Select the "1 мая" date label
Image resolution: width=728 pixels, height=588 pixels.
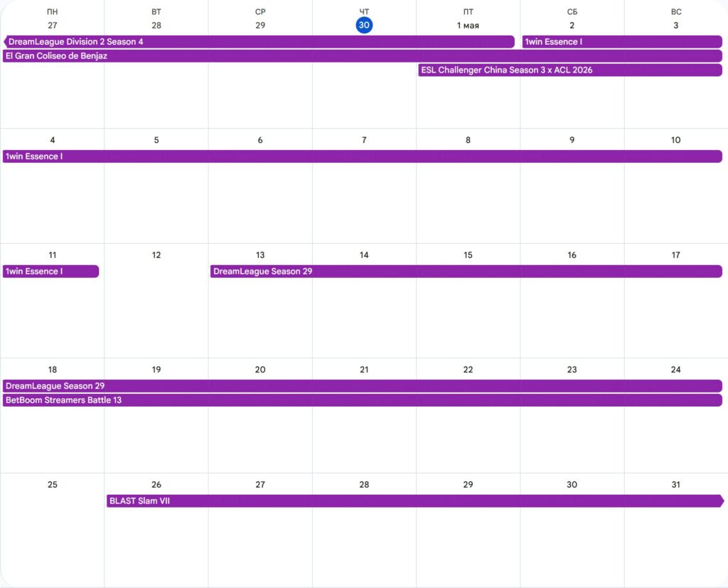[x=468, y=26]
